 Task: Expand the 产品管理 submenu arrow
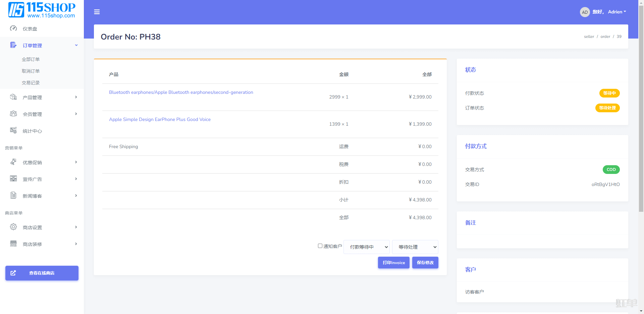(76, 97)
